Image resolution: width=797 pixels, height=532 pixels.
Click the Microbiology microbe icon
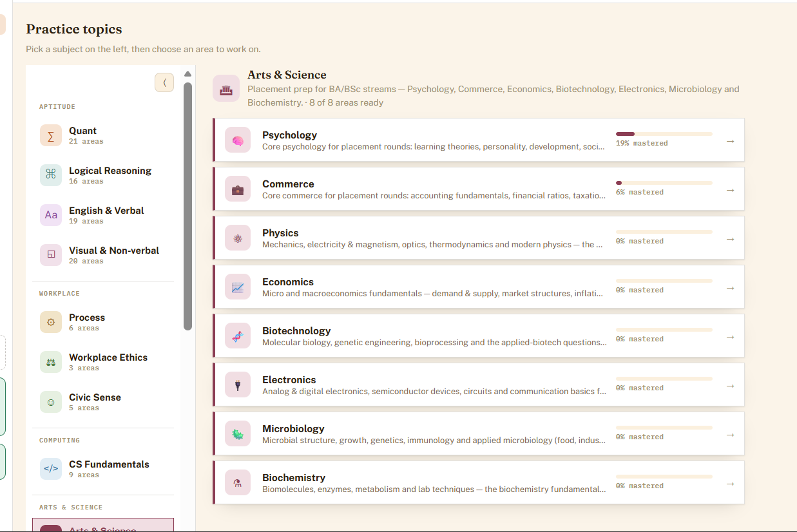pyautogui.click(x=238, y=434)
